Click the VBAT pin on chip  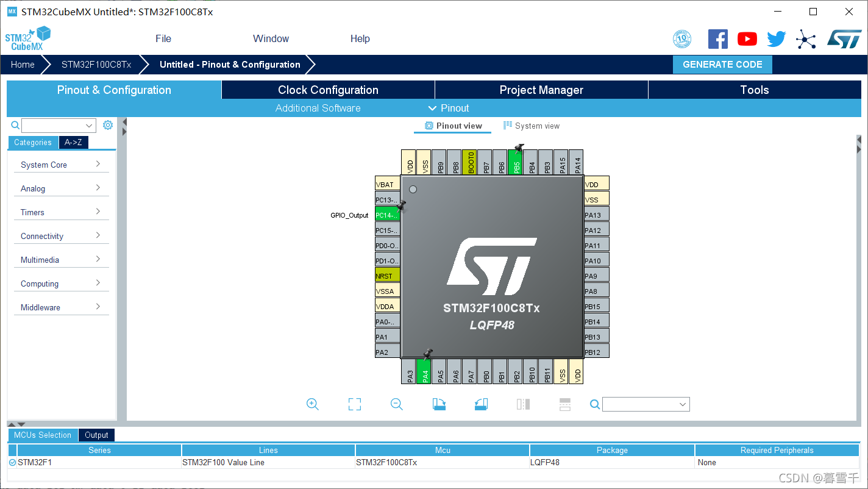click(387, 184)
